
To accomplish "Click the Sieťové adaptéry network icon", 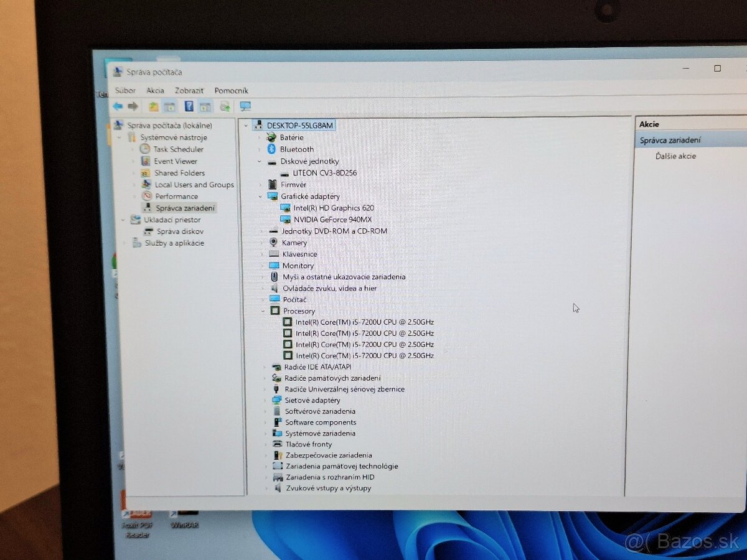I will pyautogui.click(x=277, y=400).
